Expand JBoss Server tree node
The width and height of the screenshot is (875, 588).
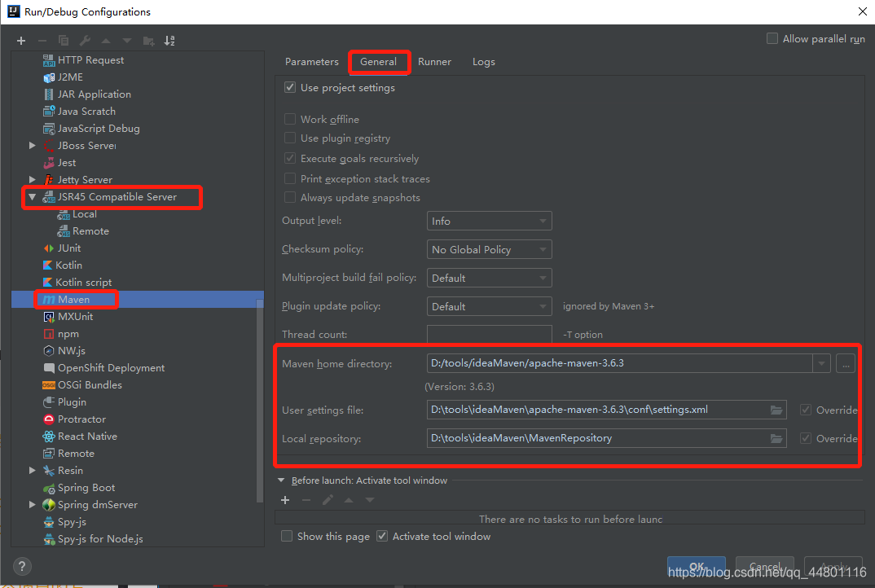(33, 146)
